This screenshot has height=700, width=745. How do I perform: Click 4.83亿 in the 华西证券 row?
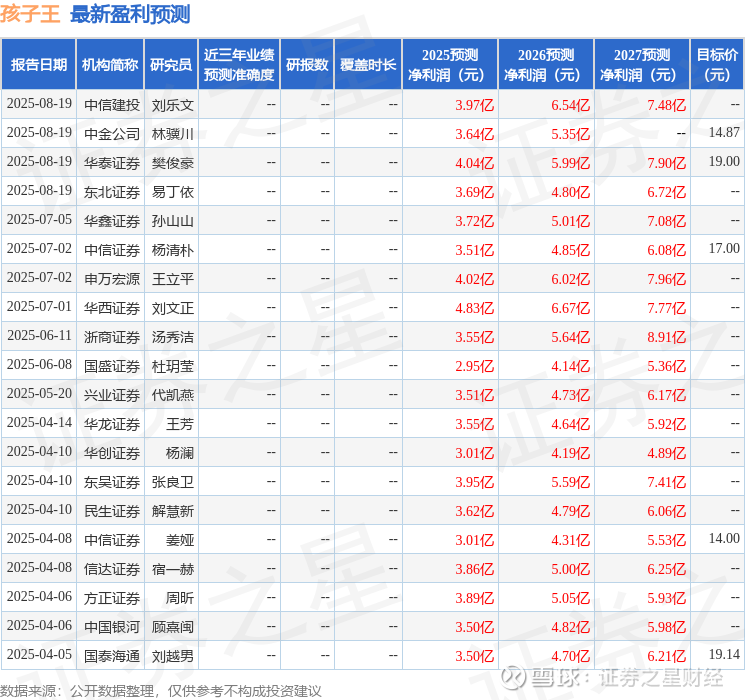pyautogui.click(x=475, y=308)
